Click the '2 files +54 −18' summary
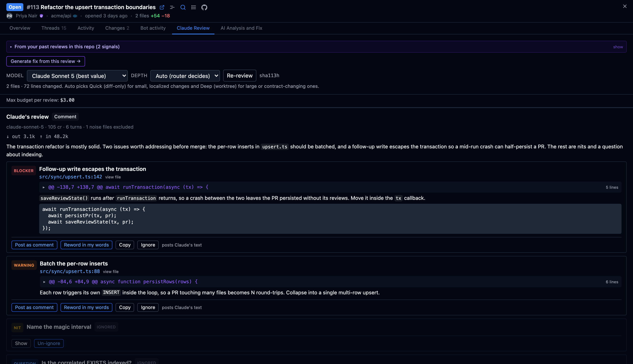Screen dimensions: 633x364 point(153,16)
